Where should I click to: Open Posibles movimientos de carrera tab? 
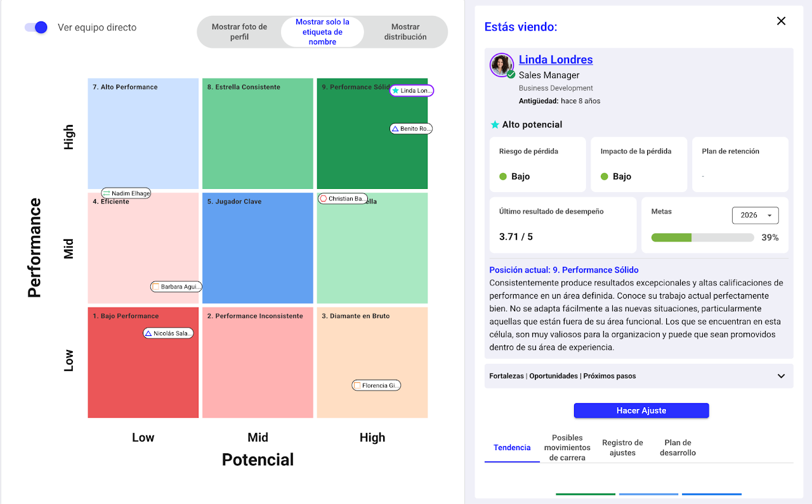[x=567, y=448]
